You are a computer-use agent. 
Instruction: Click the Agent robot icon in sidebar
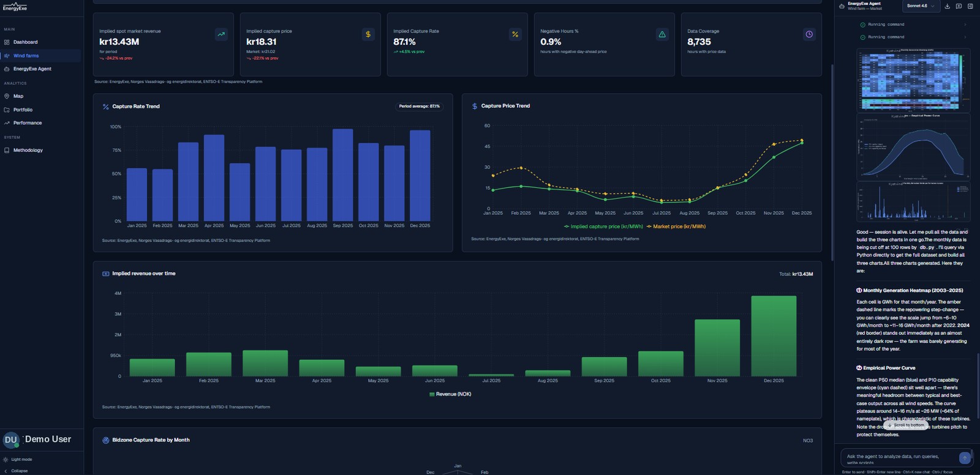click(x=7, y=69)
